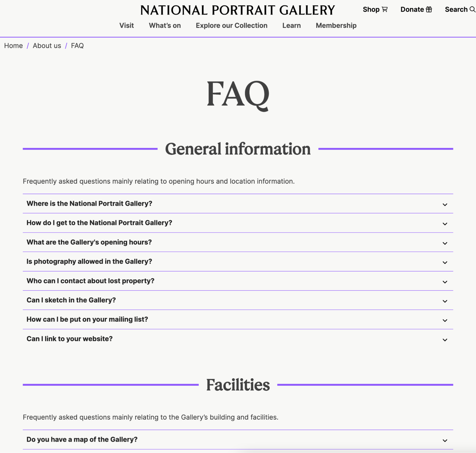Click the Home breadcrumb link
Image resolution: width=476 pixels, height=453 pixels.
point(13,45)
